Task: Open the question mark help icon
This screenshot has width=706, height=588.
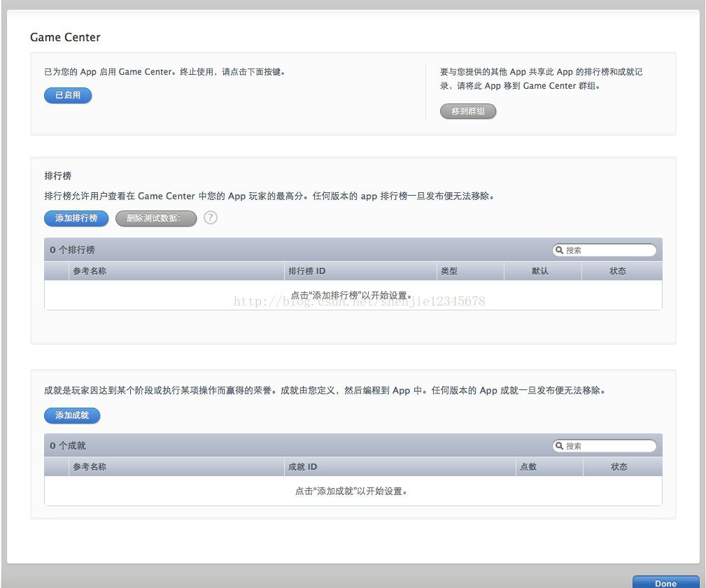Action: click(x=211, y=217)
